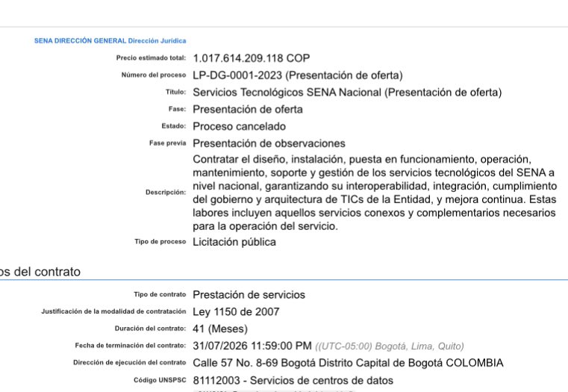Click the label Estado
This screenshot has height=392, width=568.
click(x=173, y=126)
